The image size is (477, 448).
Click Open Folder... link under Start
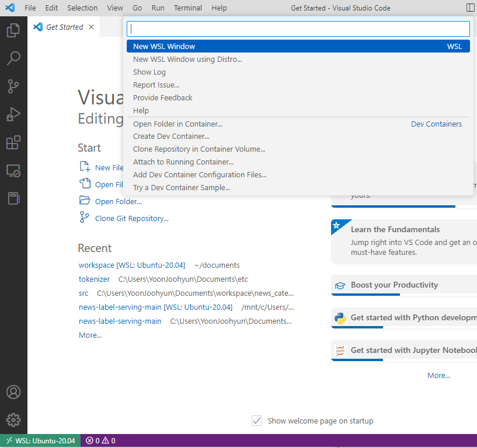[119, 201]
